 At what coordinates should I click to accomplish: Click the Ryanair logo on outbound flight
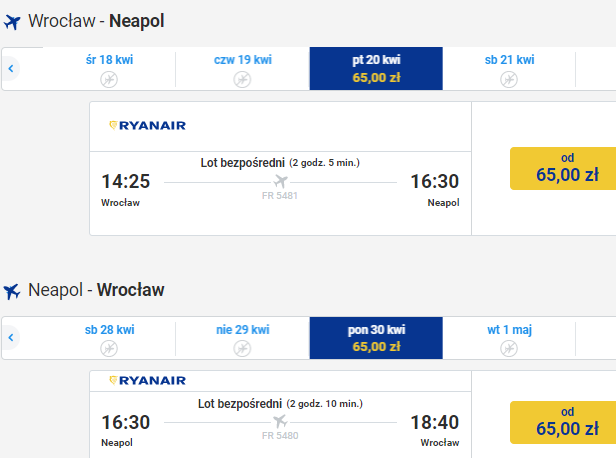point(147,125)
